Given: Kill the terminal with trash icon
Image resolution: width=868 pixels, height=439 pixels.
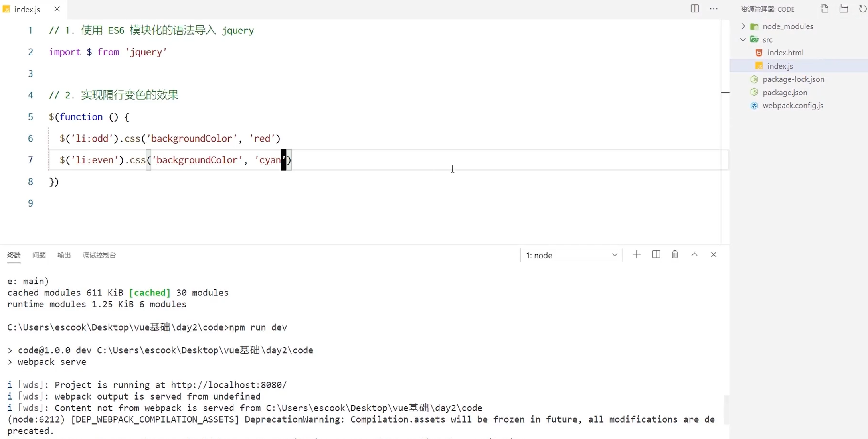Looking at the screenshot, I should point(675,254).
